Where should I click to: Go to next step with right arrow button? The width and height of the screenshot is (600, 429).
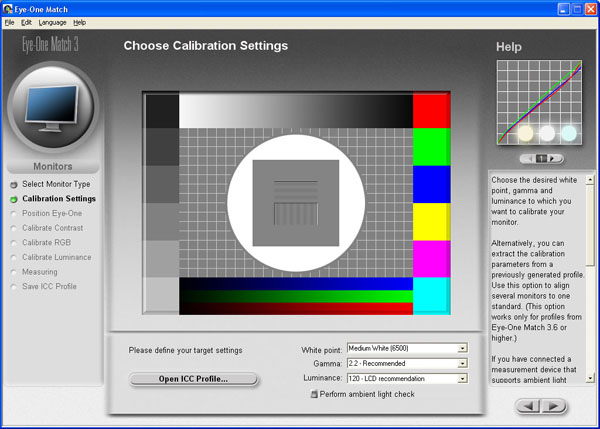(553, 406)
